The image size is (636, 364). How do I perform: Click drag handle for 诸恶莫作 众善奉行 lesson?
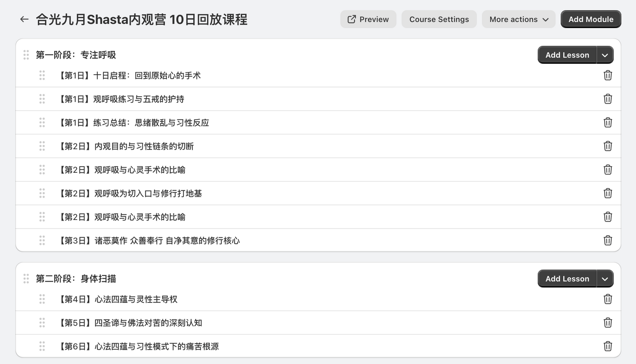click(x=42, y=240)
